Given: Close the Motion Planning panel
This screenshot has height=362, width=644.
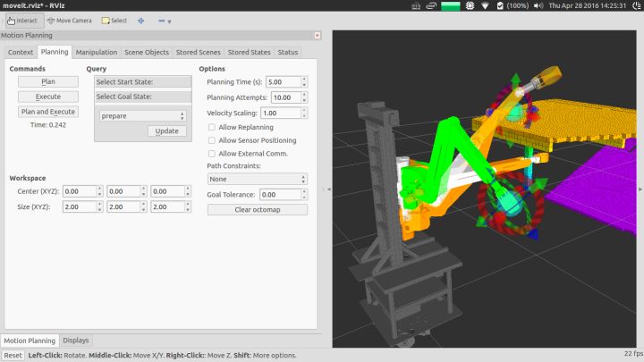Looking at the screenshot, I should [x=317, y=35].
